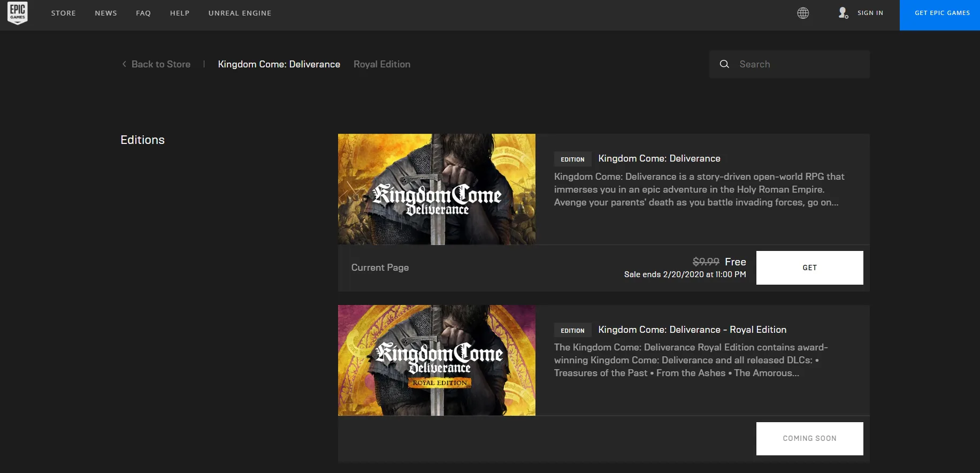Go Back to Store
This screenshot has height=473, width=980.
click(x=161, y=64)
